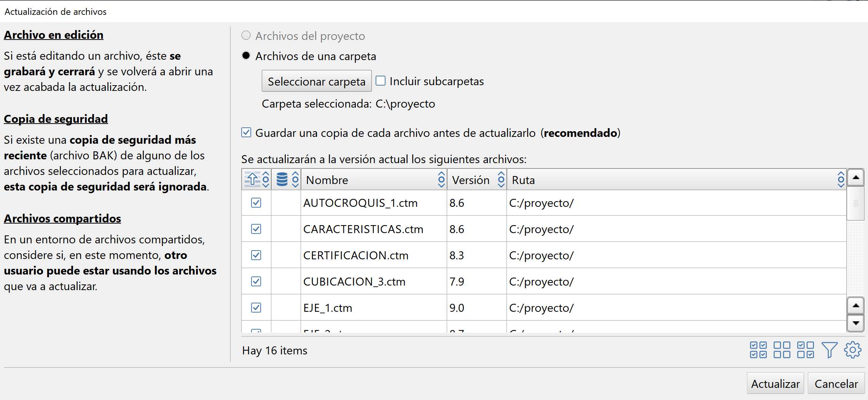The image size is (868, 400).
Task: Uncheck the CUBICACION_3.ctm row checkbox
Action: coord(256,281)
